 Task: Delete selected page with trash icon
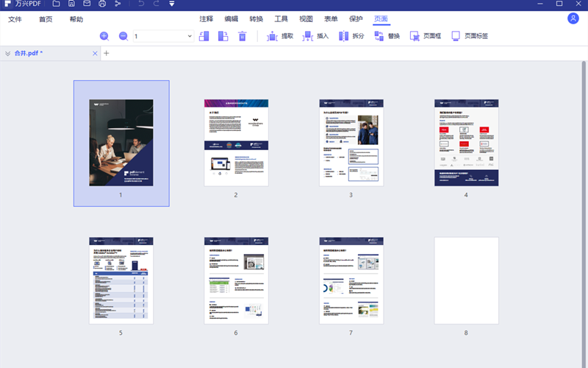pyautogui.click(x=243, y=36)
